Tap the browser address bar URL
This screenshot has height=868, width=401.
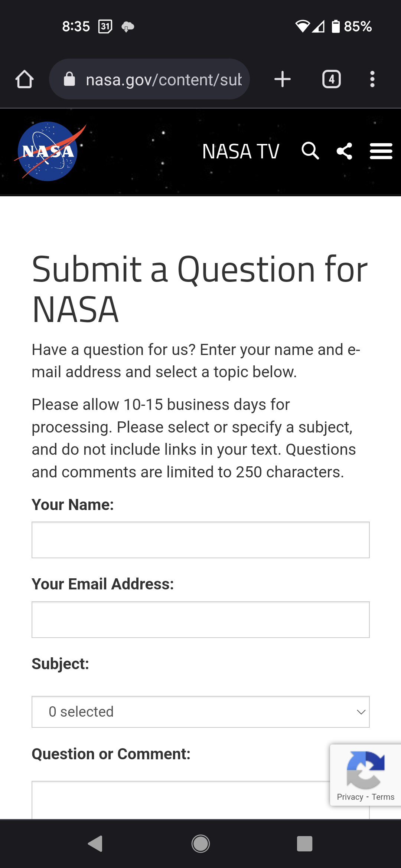coord(163,79)
